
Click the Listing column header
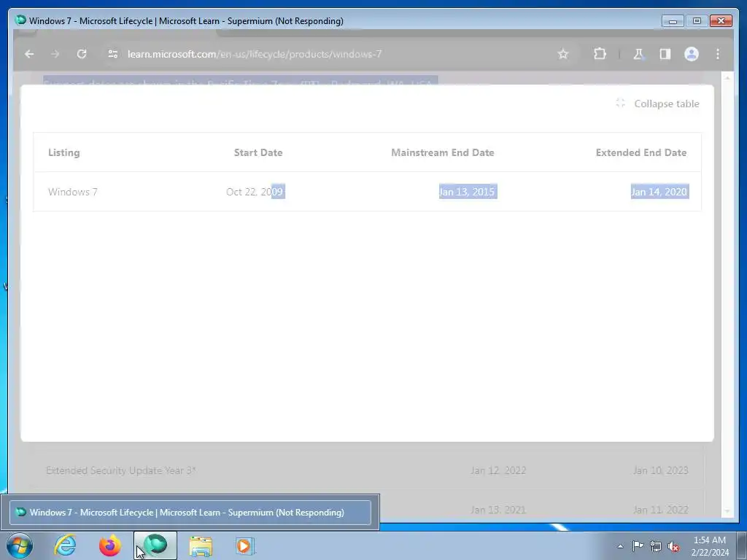tap(64, 152)
